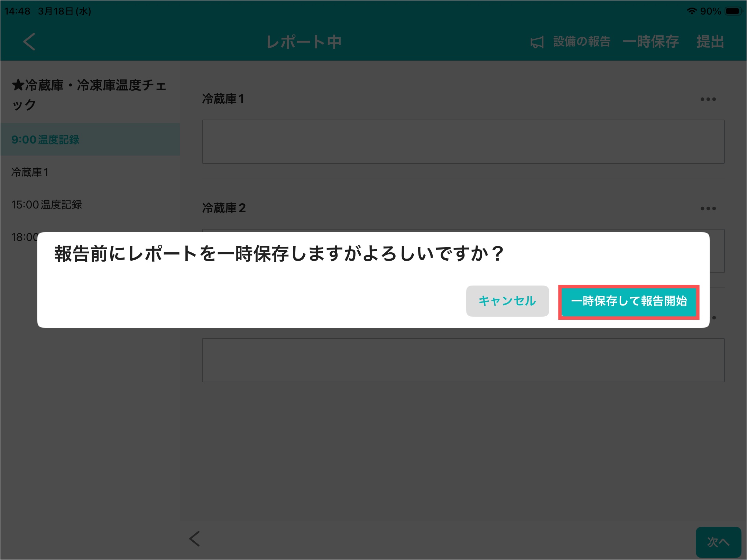Image resolution: width=747 pixels, height=560 pixels.
Task: Tap 設備の報告 label in header
Action: [x=582, y=42]
